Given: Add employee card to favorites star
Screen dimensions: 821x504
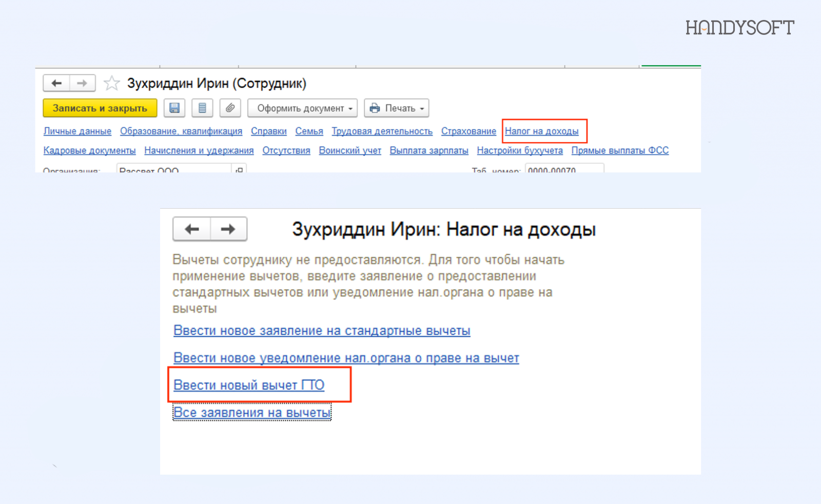Looking at the screenshot, I should [x=112, y=83].
